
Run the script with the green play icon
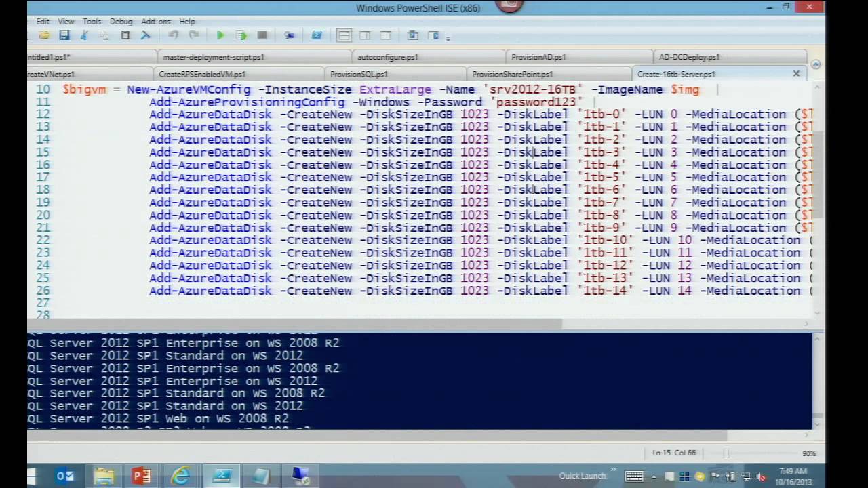tap(220, 35)
